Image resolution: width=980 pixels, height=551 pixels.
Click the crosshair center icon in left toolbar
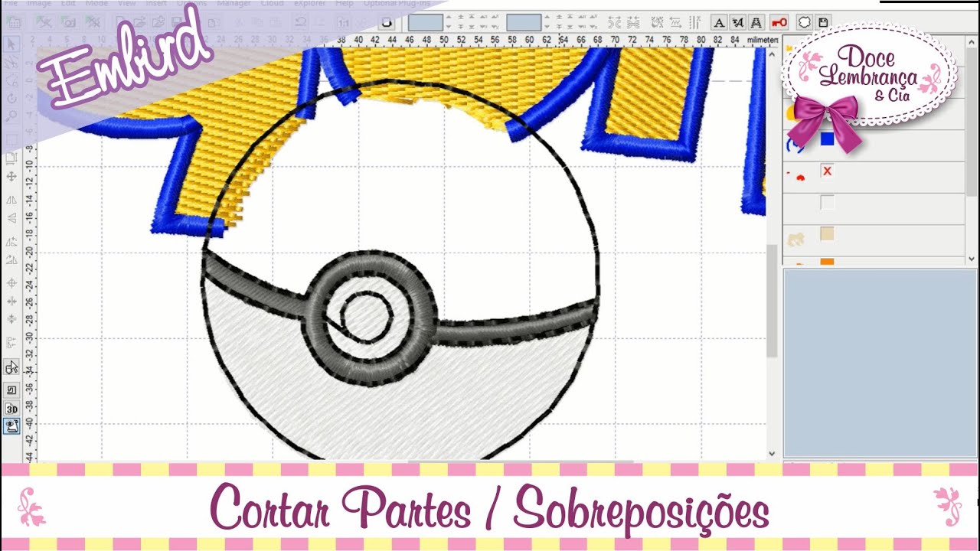tap(11, 283)
